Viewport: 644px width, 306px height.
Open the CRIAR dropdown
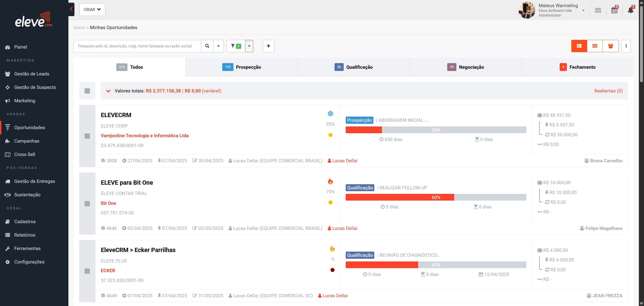point(92,9)
